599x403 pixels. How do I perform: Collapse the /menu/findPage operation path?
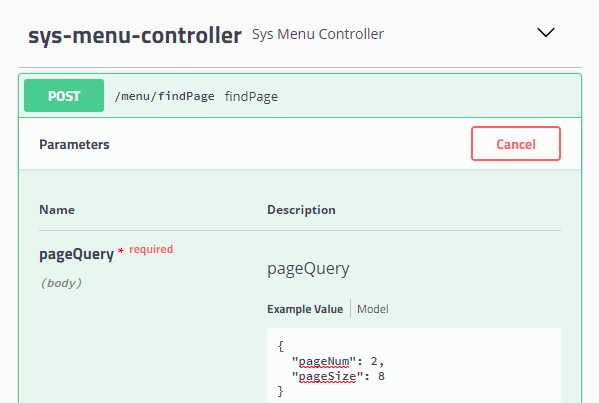tap(165, 96)
